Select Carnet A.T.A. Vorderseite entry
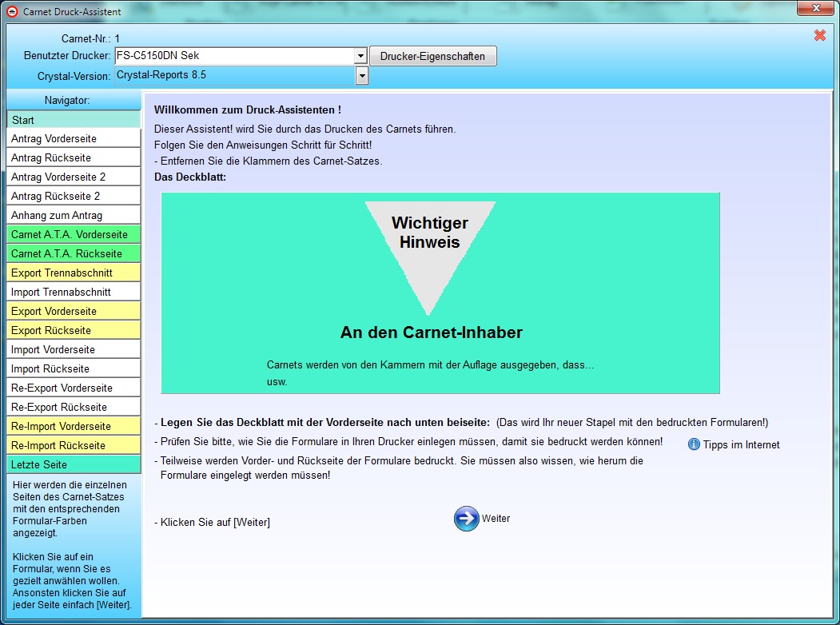The image size is (840, 625). coord(74,234)
